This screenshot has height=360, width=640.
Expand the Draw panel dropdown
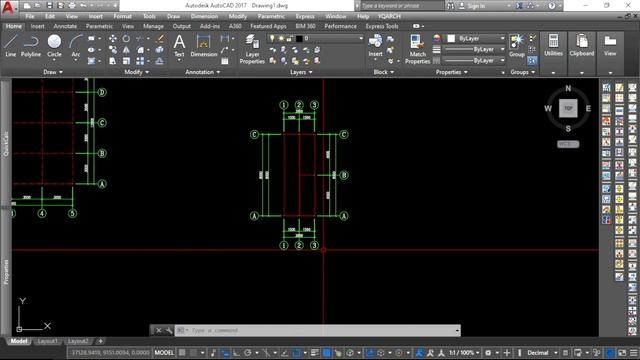pos(53,72)
